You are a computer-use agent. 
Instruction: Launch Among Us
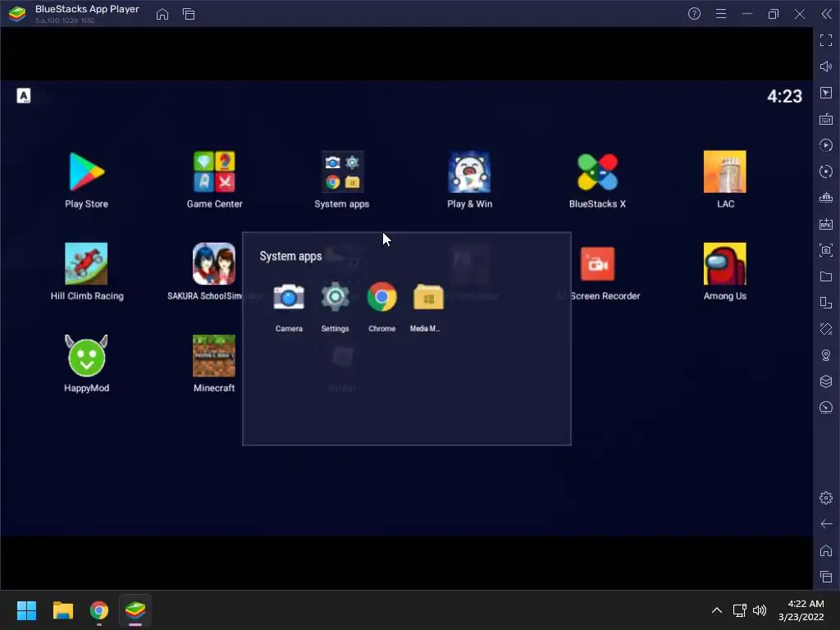(x=725, y=263)
